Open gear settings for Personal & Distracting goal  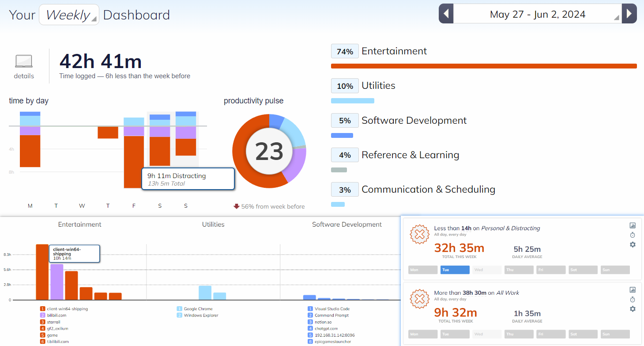click(x=633, y=244)
